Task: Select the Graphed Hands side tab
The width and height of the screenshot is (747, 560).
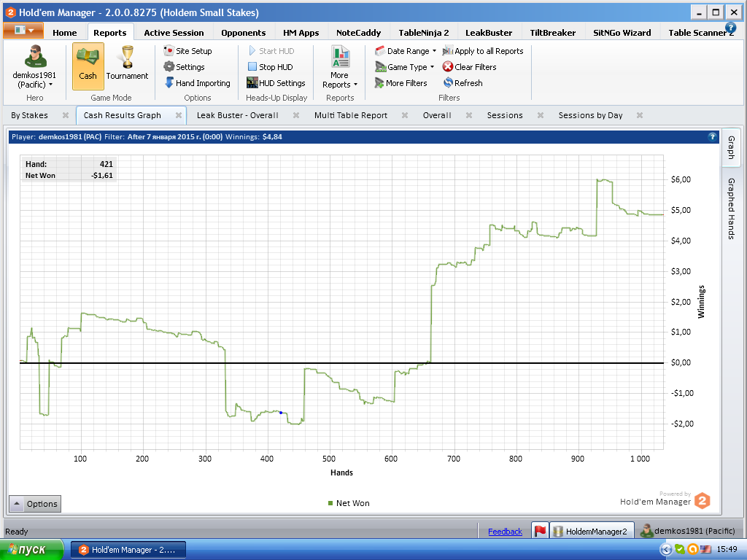Action: pos(731,209)
